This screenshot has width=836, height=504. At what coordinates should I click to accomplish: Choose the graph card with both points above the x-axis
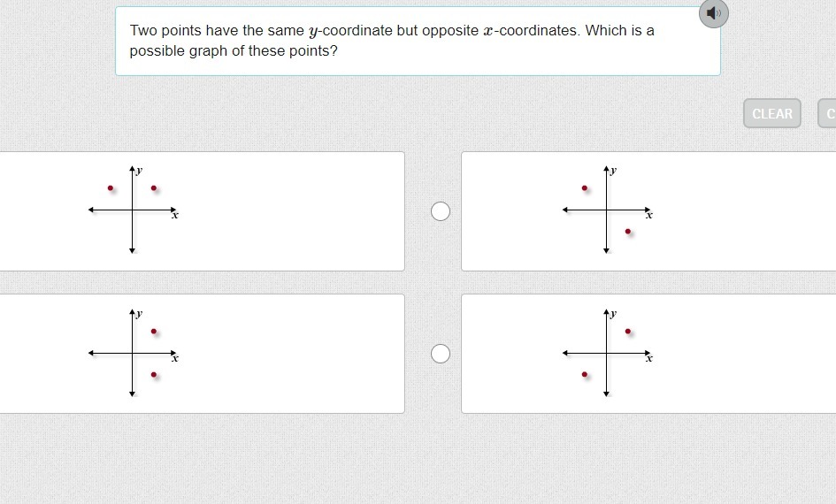click(x=202, y=211)
